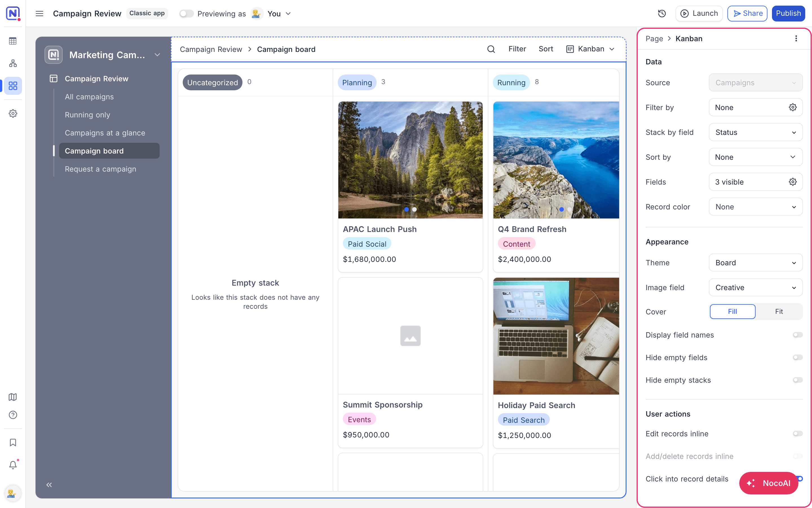Image resolution: width=812 pixels, height=508 pixels.
Task: Open the Filter by settings gear
Action: [793, 107]
